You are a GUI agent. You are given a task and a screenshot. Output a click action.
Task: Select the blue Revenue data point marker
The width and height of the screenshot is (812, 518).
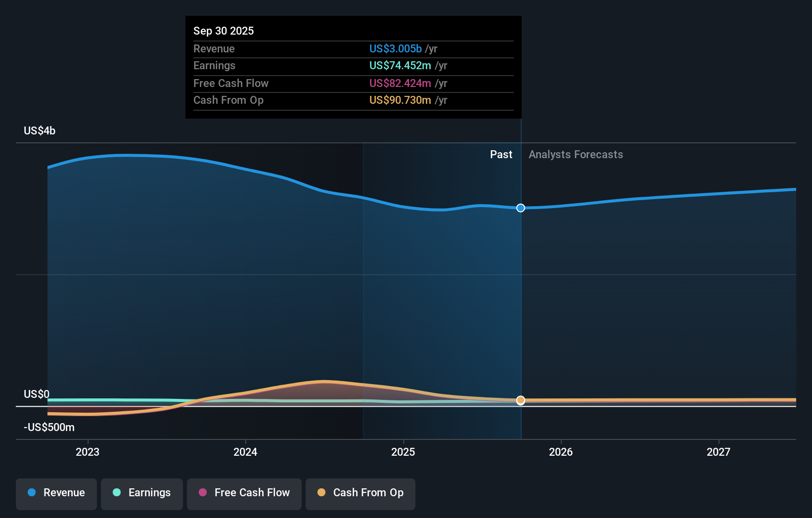[x=520, y=208]
